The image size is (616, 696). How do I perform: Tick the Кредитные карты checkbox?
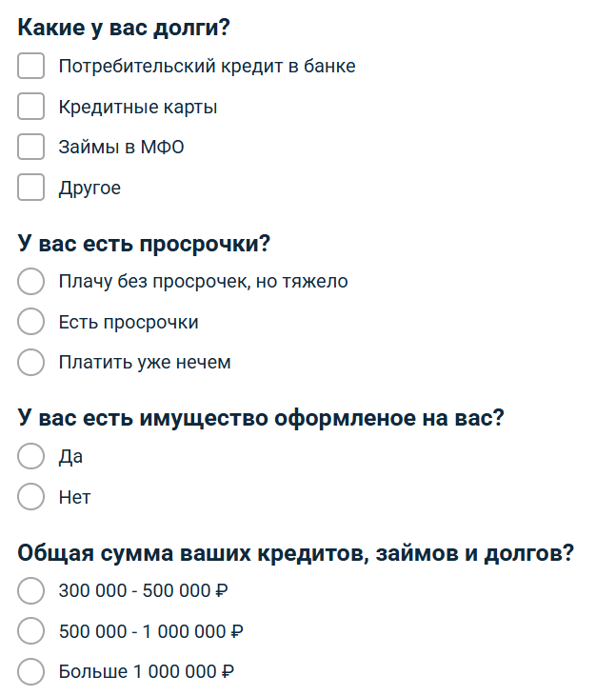(30, 107)
